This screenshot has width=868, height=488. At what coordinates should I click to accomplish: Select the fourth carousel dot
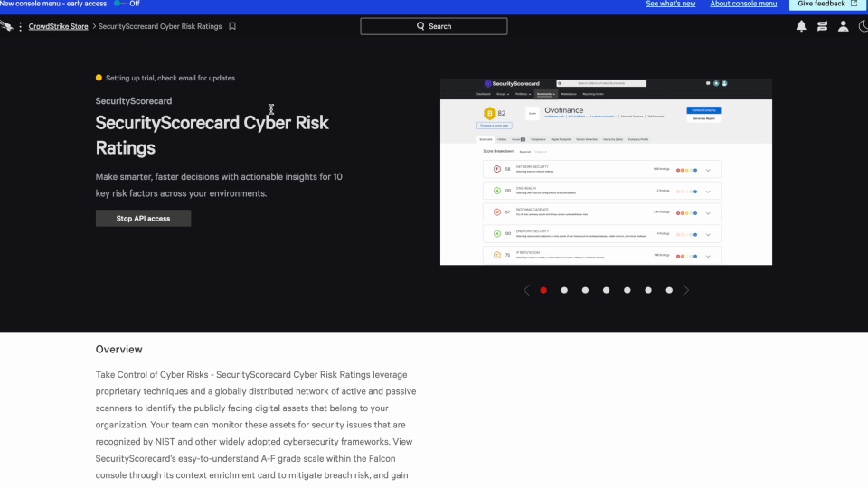[606, 290]
